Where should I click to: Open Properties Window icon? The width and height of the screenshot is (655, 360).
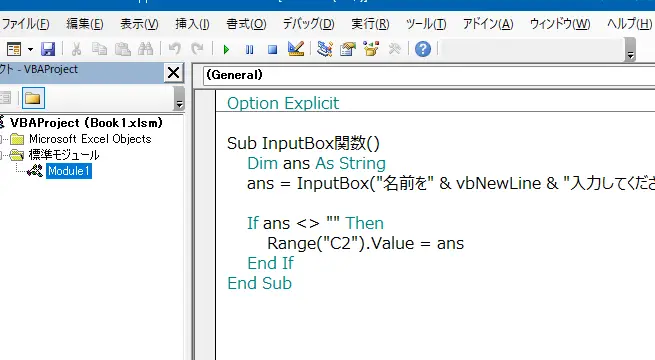click(348, 49)
